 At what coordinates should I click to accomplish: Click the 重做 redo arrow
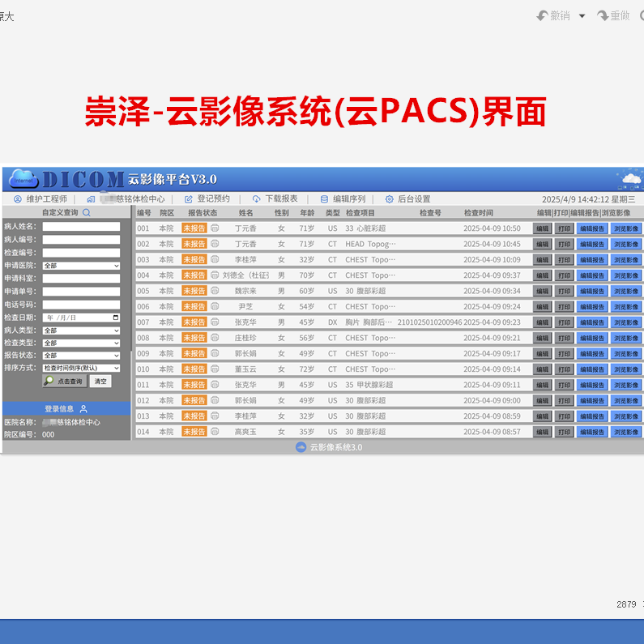pos(603,15)
